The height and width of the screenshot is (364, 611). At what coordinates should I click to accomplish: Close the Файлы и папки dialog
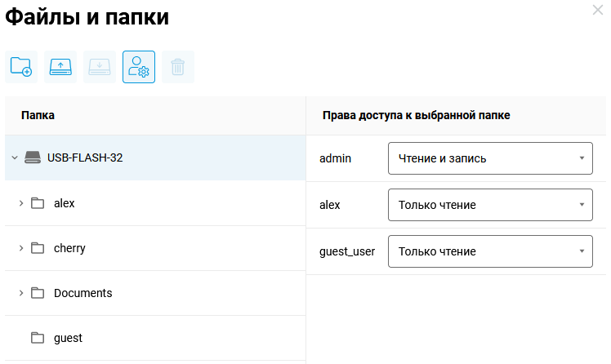pyautogui.click(x=597, y=10)
